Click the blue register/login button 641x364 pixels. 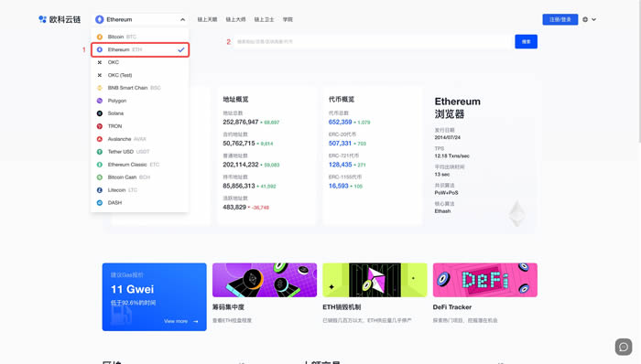click(x=560, y=19)
